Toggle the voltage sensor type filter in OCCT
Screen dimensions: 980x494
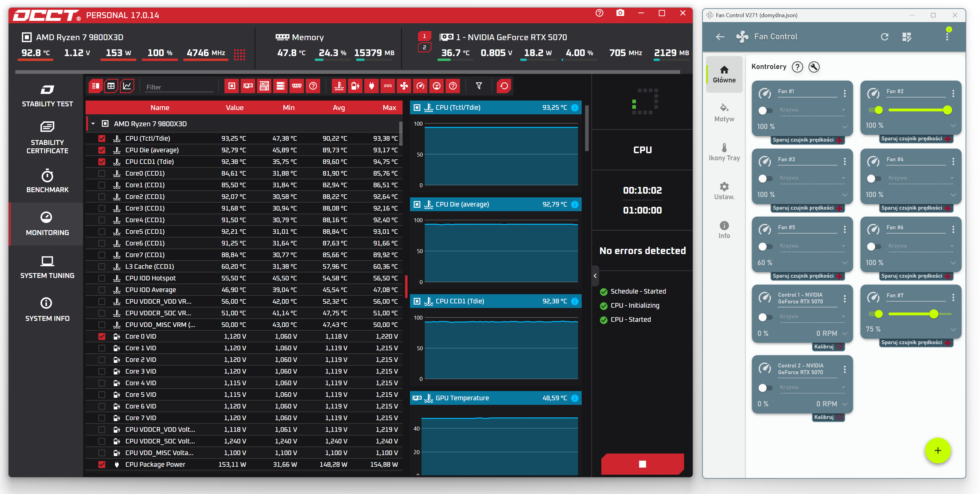coord(355,86)
